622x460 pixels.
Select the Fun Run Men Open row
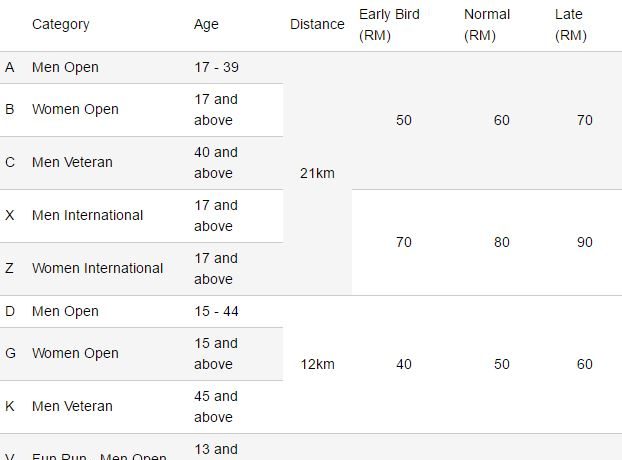coord(142,447)
